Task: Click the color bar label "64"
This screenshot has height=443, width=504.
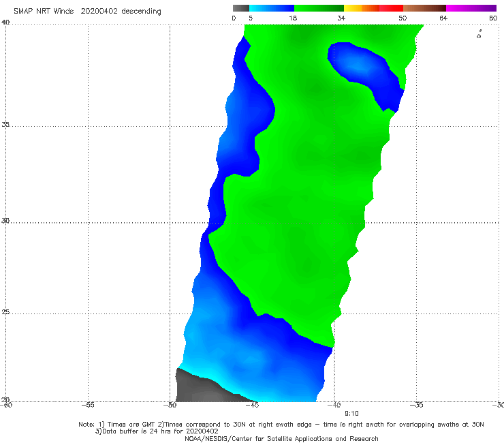Action: point(443,18)
